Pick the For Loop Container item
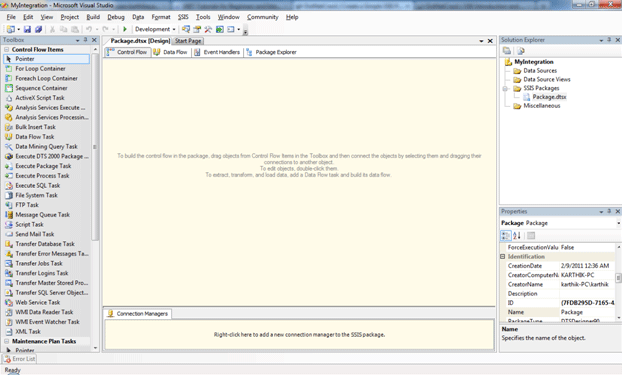Image resolution: width=622 pixels, height=375 pixels. pyautogui.click(x=46, y=69)
